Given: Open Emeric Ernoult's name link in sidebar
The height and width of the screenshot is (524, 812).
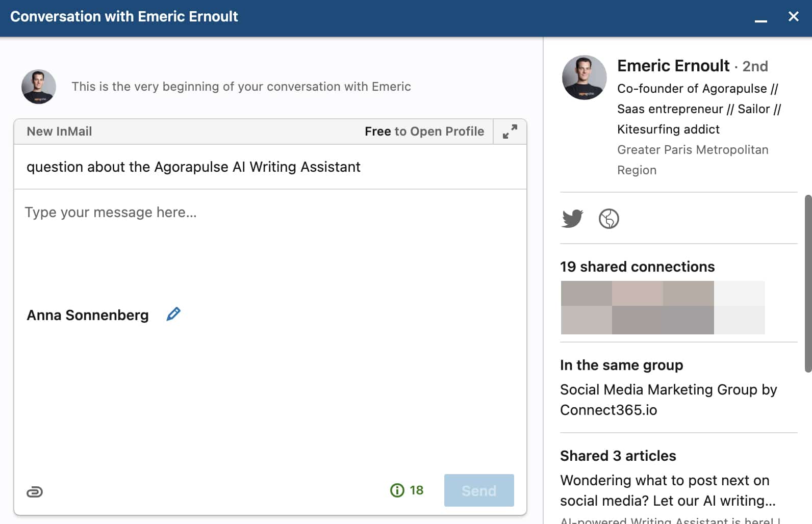Looking at the screenshot, I should coord(673,66).
